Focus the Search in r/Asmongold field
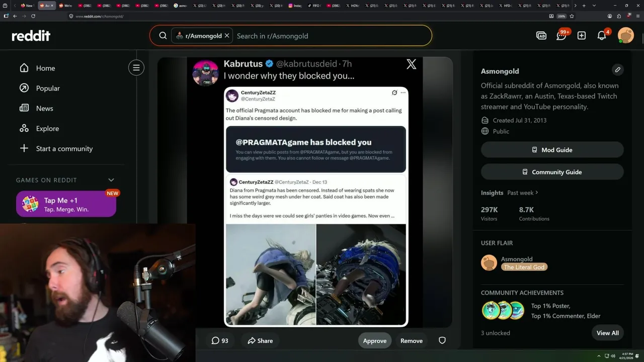644x362 pixels. click(332, 36)
